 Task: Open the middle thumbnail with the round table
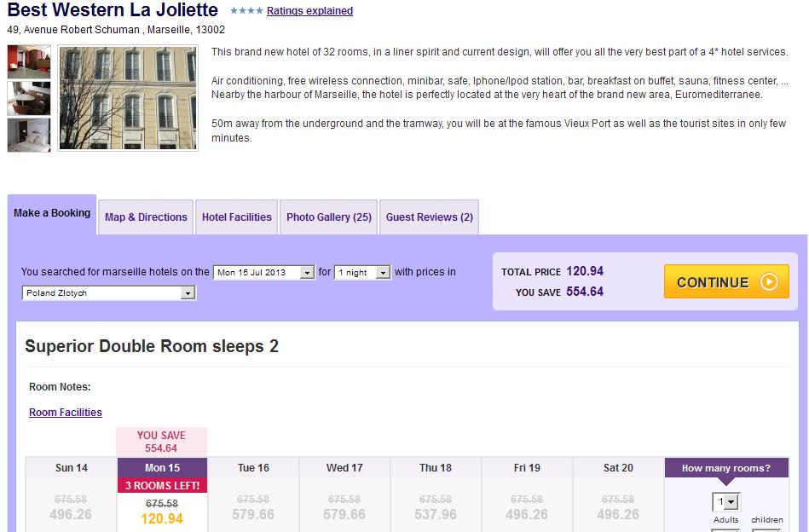pyautogui.click(x=29, y=98)
